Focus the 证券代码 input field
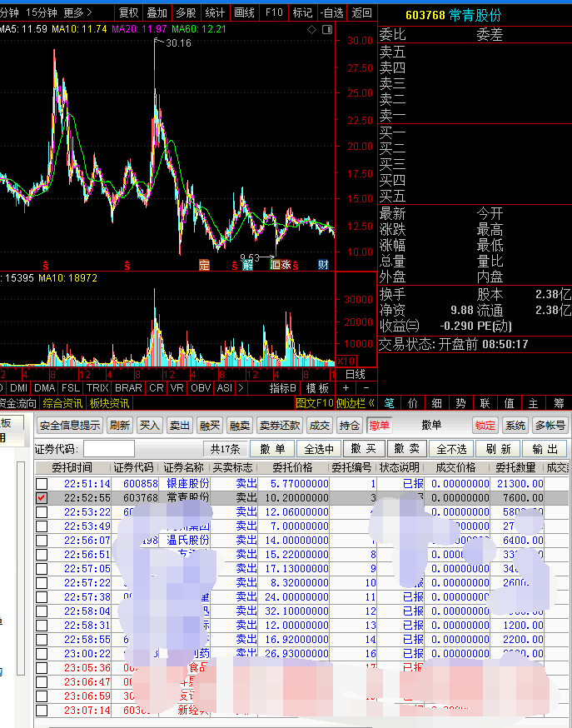Screen dimensions: 572x728 108,449
